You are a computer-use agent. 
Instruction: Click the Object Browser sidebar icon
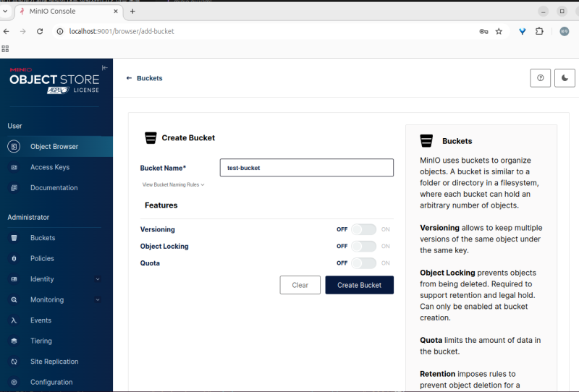pos(14,147)
